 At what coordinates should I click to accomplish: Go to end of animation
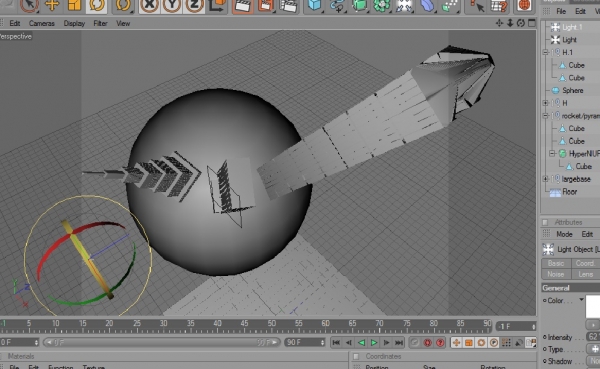[x=399, y=343]
